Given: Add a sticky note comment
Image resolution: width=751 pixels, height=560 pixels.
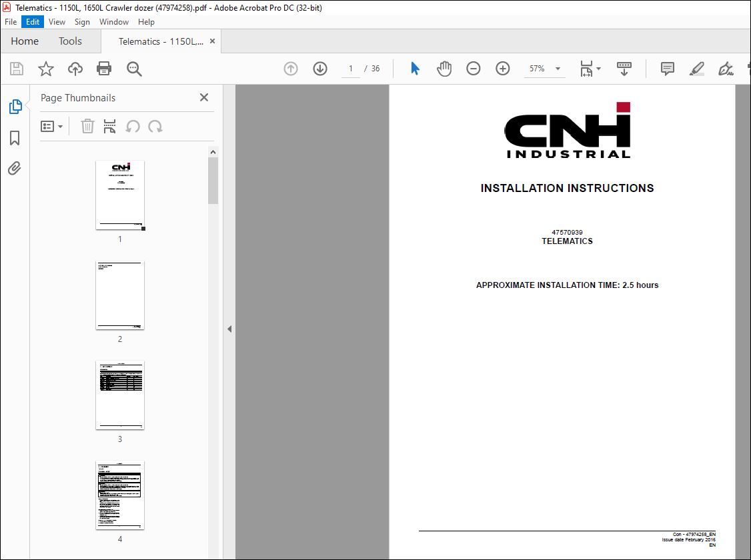Looking at the screenshot, I should click(667, 69).
